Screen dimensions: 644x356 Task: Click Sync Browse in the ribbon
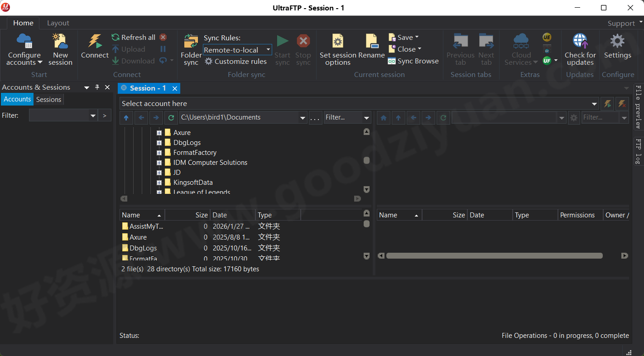click(413, 61)
